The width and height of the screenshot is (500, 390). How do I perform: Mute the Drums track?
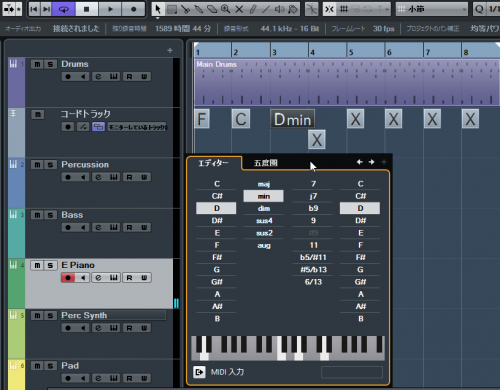point(37,64)
